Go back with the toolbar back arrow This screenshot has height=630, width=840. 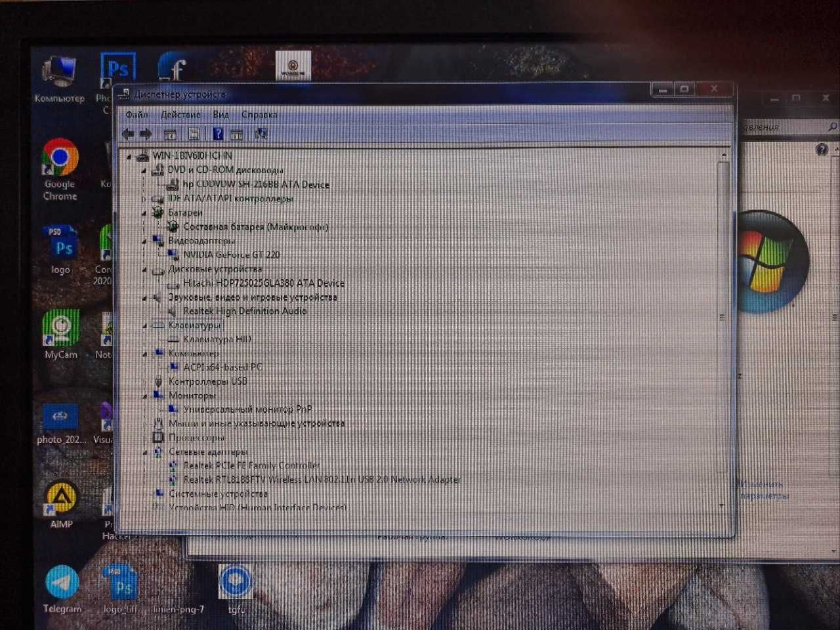(x=129, y=134)
